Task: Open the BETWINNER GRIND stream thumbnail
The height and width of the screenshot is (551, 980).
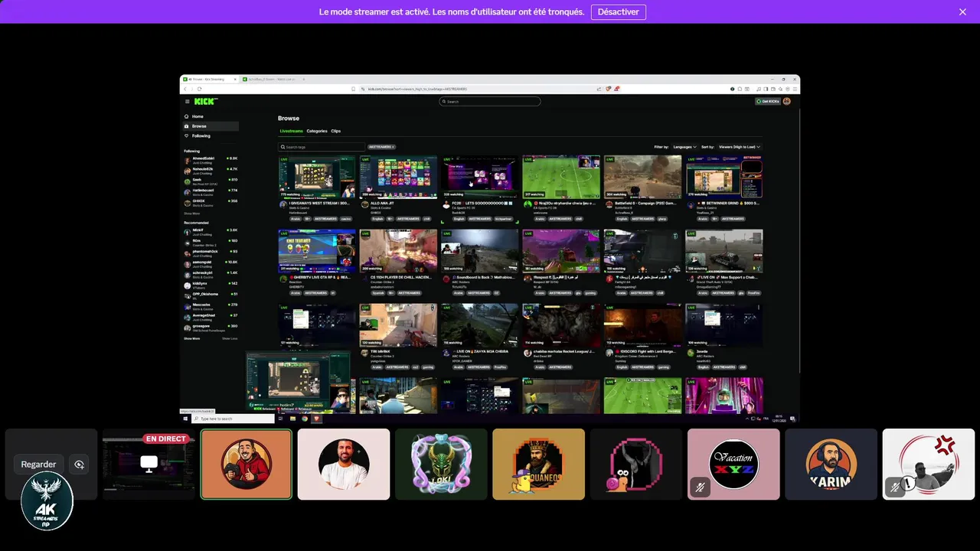Action: [724, 177]
